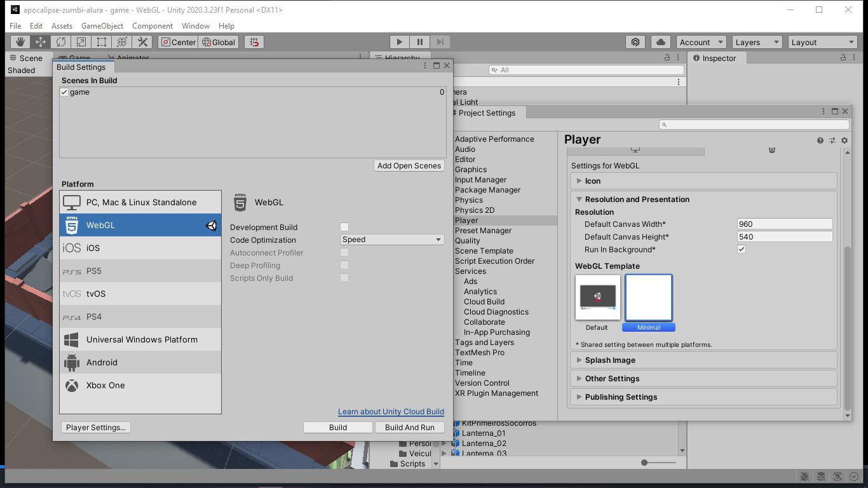Click the Build button
This screenshot has width=868, height=488.
tap(338, 428)
